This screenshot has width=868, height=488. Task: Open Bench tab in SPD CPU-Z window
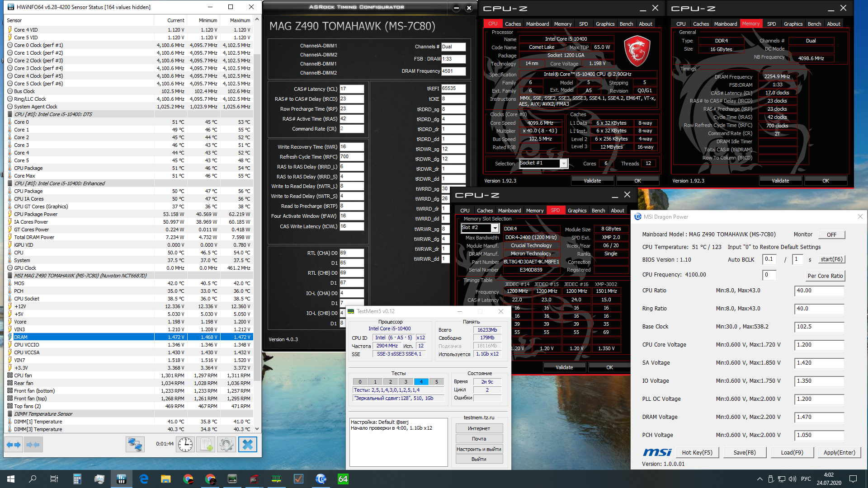click(x=598, y=211)
